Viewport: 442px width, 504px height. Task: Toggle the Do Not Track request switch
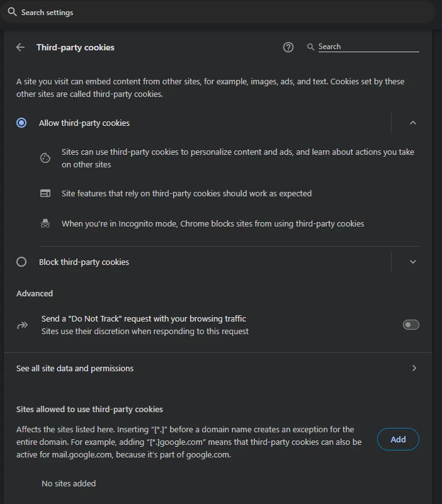[411, 325]
